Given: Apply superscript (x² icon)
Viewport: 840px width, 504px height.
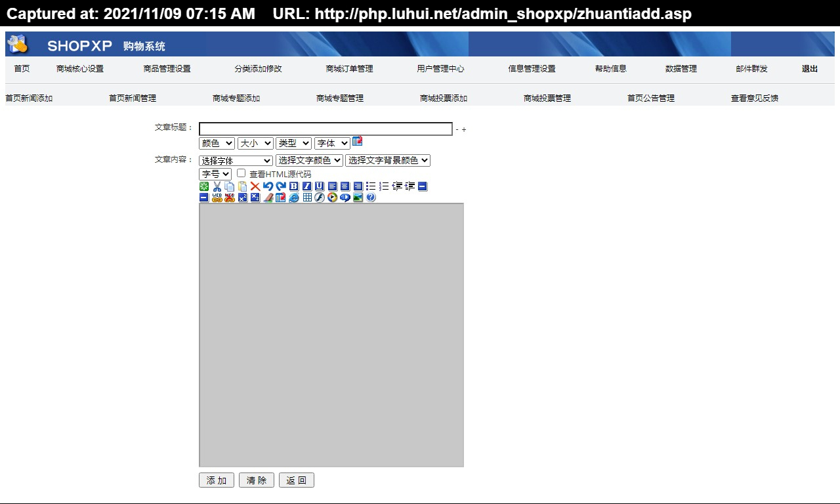Looking at the screenshot, I should [243, 198].
